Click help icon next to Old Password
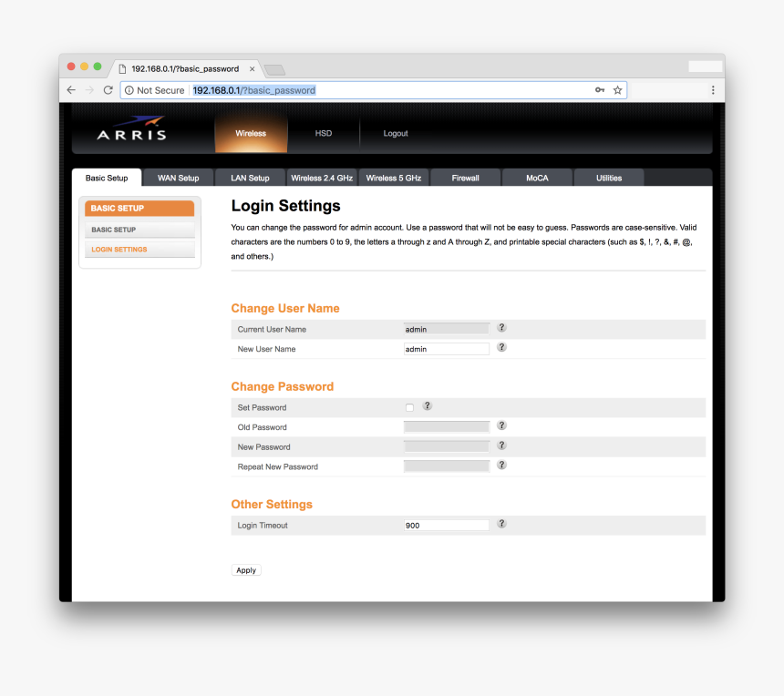Viewport: 784px width, 696px height. click(501, 425)
